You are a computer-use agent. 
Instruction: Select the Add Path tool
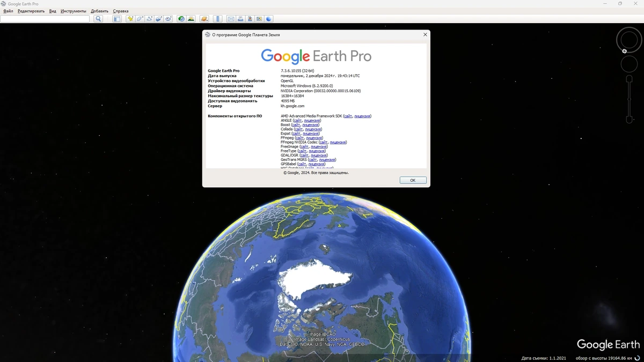149,19
